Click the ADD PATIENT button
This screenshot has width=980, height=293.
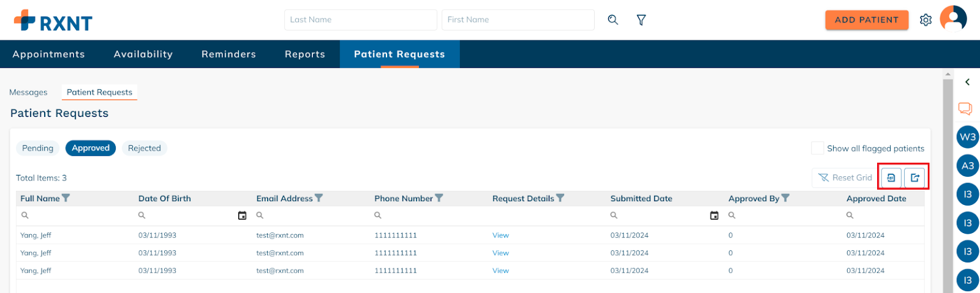pos(867,20)
